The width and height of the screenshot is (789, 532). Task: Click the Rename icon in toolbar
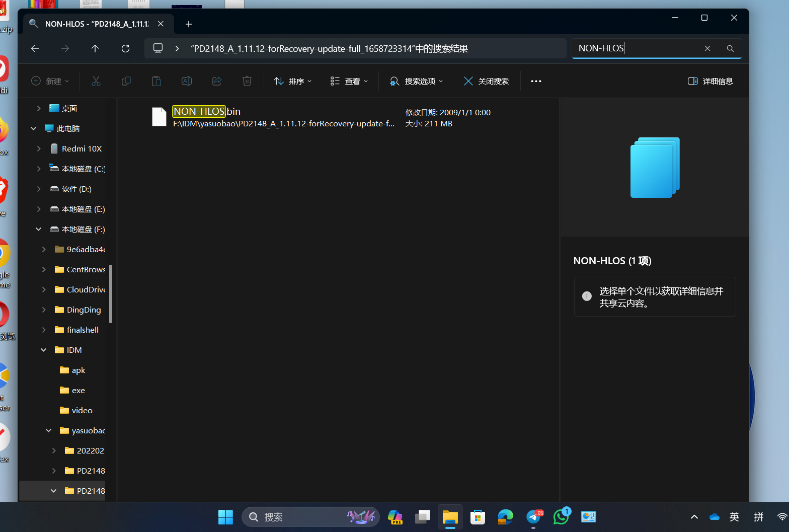187,81
